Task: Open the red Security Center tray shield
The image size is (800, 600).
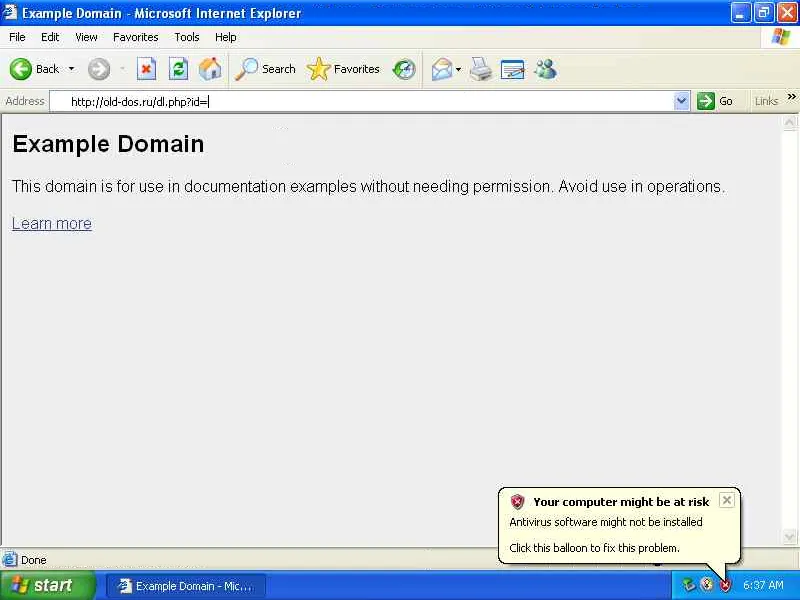Action: [x=725, y=585]
